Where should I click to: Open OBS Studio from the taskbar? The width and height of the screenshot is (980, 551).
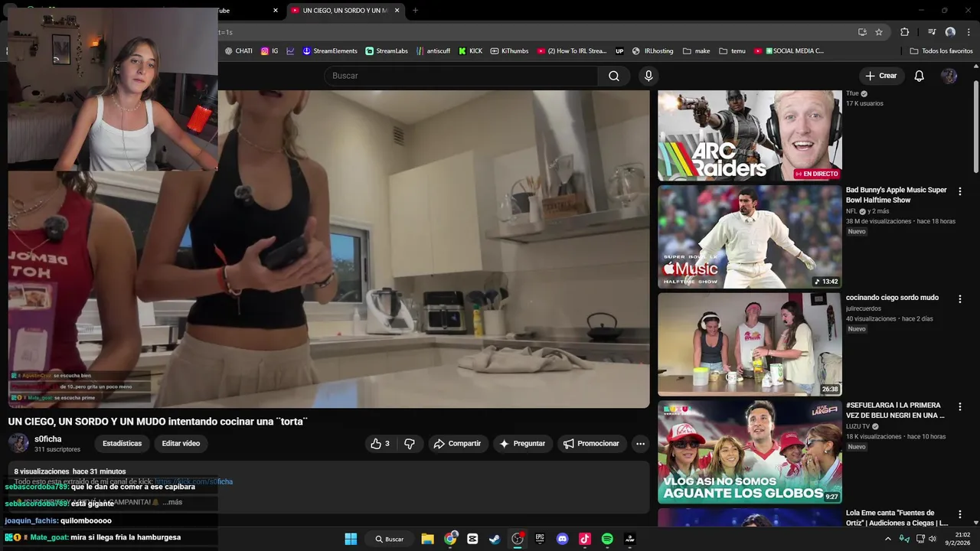(518, 539)
